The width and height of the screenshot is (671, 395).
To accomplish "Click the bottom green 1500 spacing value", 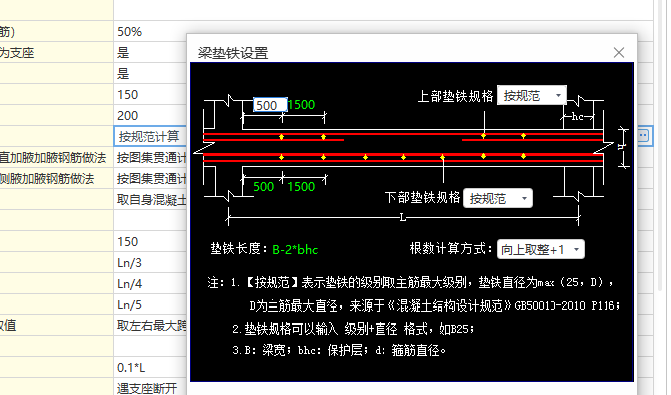I will [301, 187].
